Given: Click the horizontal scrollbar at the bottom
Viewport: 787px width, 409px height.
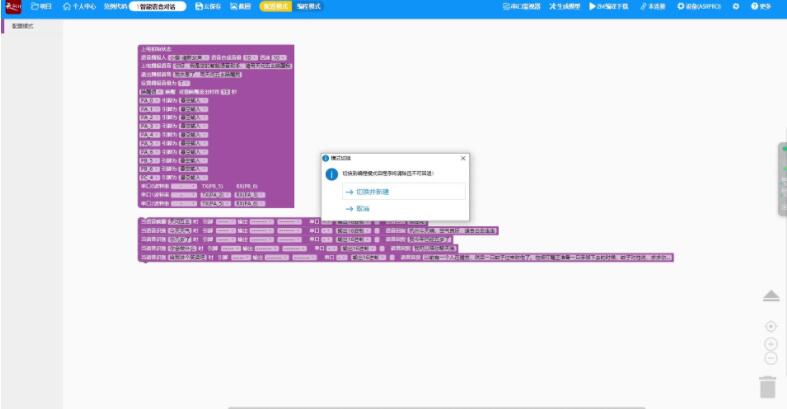Looking at the screenshot, I should [x=437, y=407].
